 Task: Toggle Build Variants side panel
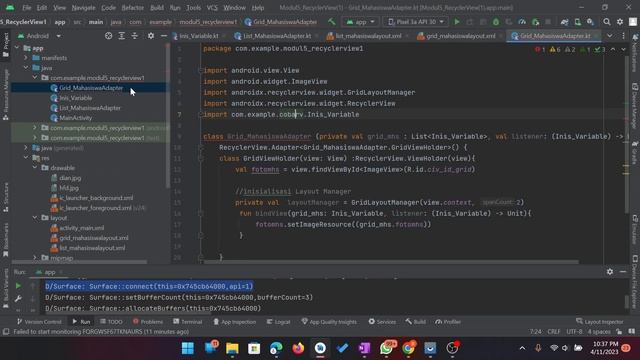6,288
